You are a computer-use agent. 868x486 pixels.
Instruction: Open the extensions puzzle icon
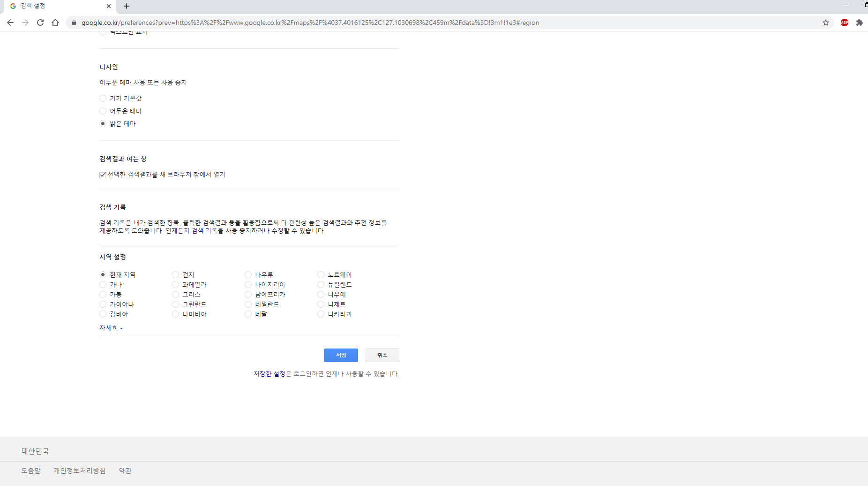coord(860,23)
